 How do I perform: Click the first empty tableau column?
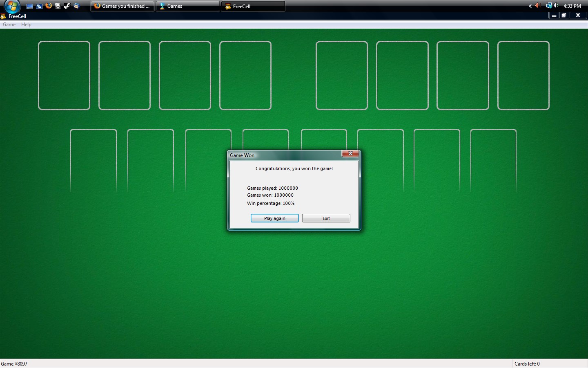click(x=94, y=161)
